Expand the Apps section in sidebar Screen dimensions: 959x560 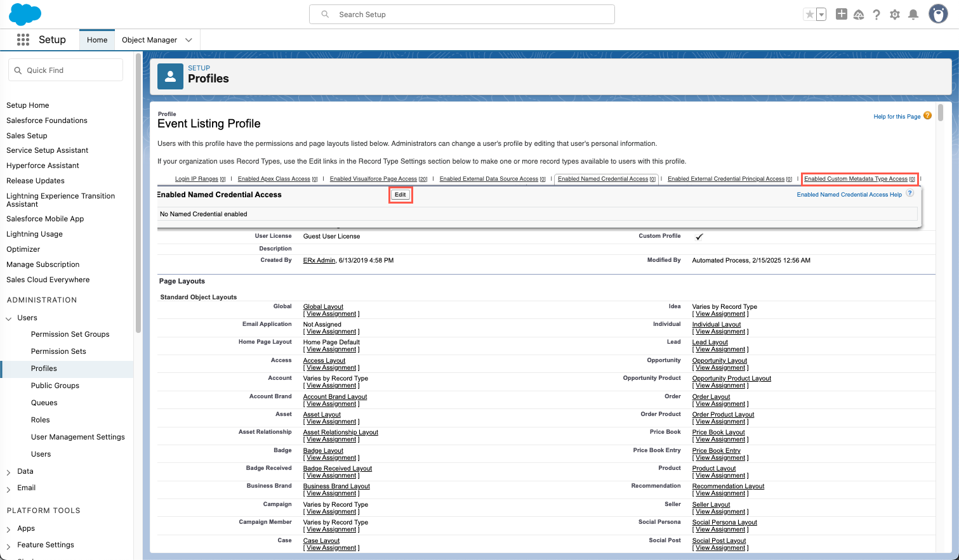9,529
